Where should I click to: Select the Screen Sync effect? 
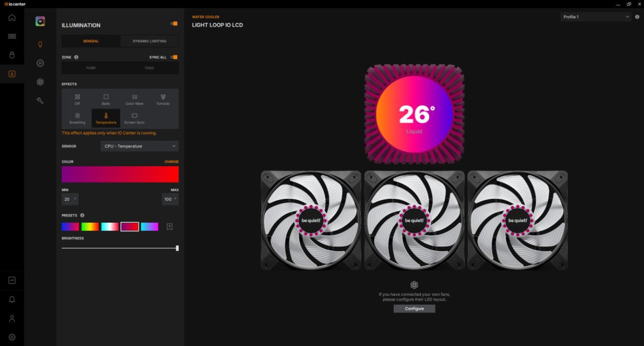point(134,118)
